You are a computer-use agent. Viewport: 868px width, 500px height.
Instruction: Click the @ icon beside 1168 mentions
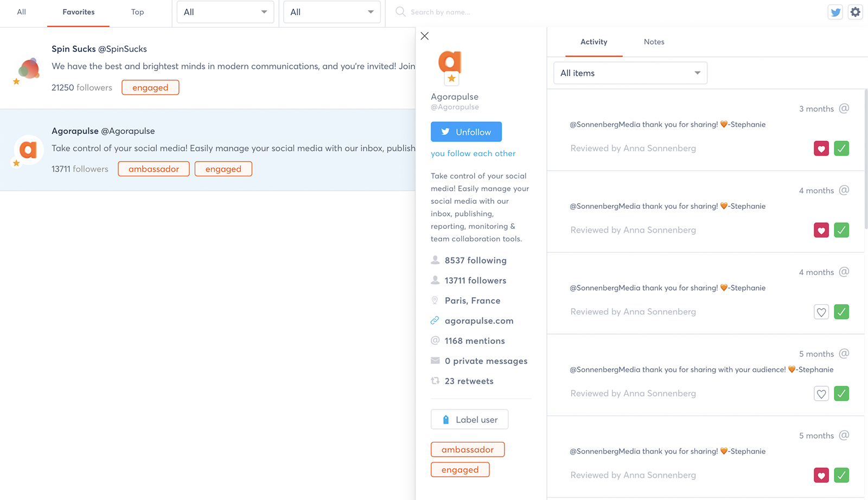435,341
